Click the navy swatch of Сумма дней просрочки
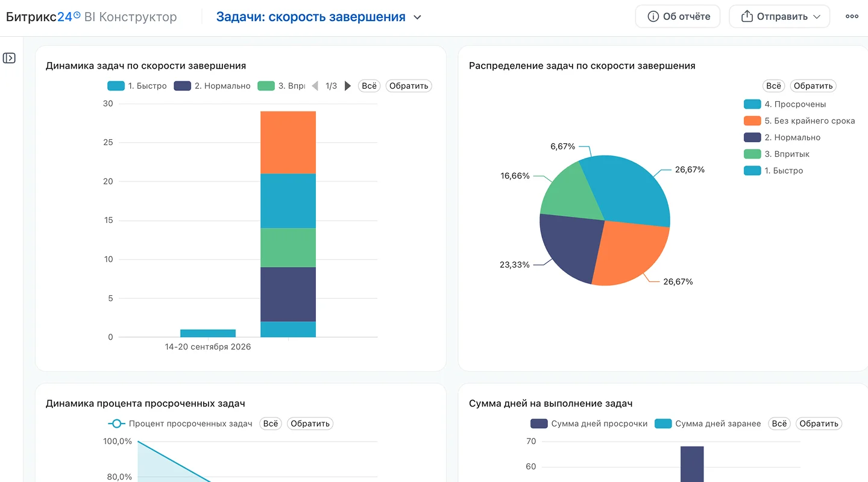This screenshot has width=868, height=482. click(x=539, y=424)
